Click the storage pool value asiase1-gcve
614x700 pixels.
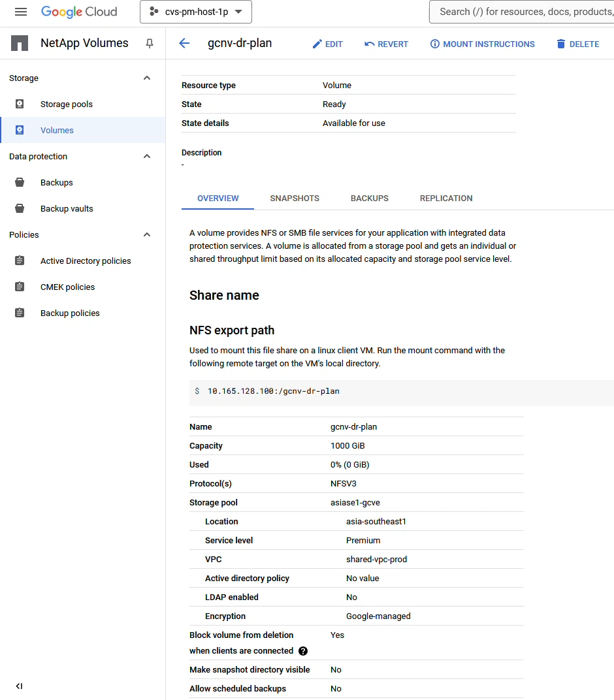[x=355, y=503]
